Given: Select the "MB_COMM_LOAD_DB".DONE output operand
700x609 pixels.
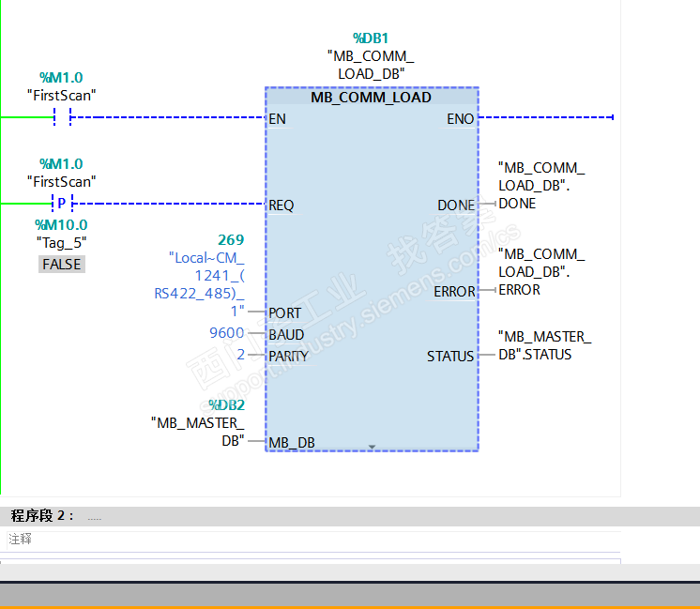Looking at the screenshot, I should (x=541, y=185).
